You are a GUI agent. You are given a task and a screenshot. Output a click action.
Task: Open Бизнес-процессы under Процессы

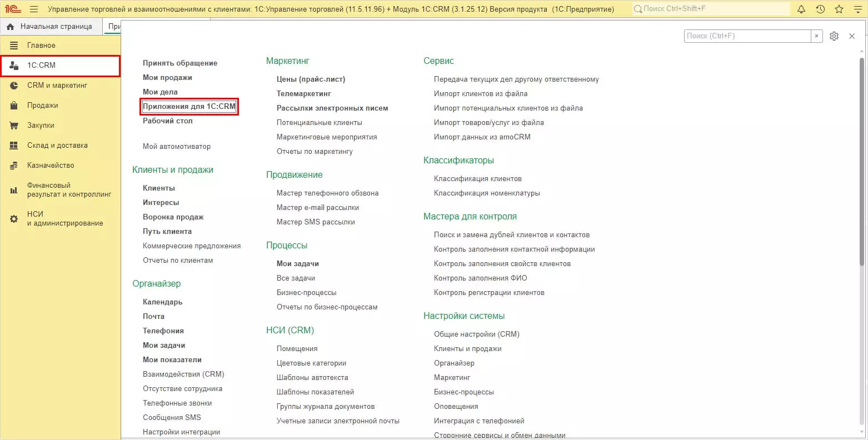(x=307, y=293)
